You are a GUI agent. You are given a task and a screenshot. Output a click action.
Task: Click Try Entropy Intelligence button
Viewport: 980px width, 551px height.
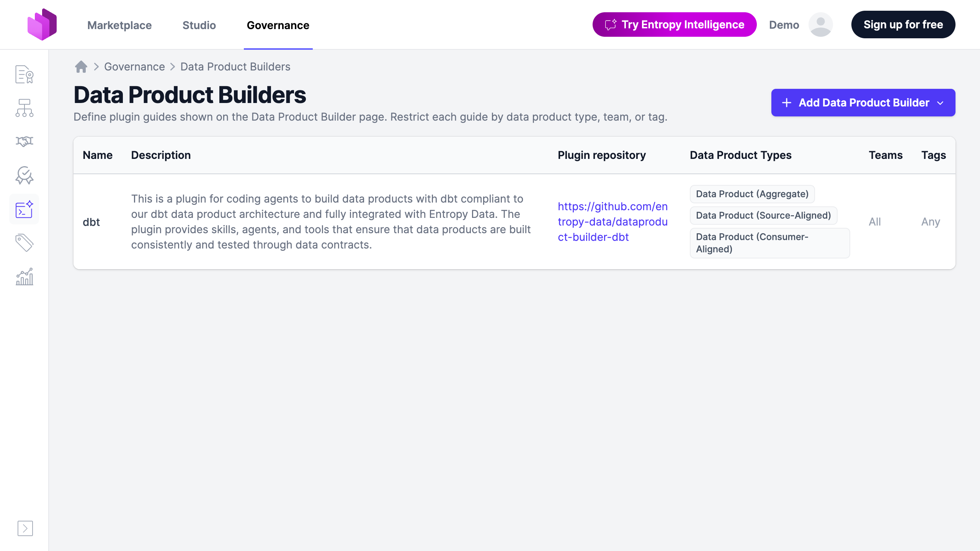tap(675, 25)
